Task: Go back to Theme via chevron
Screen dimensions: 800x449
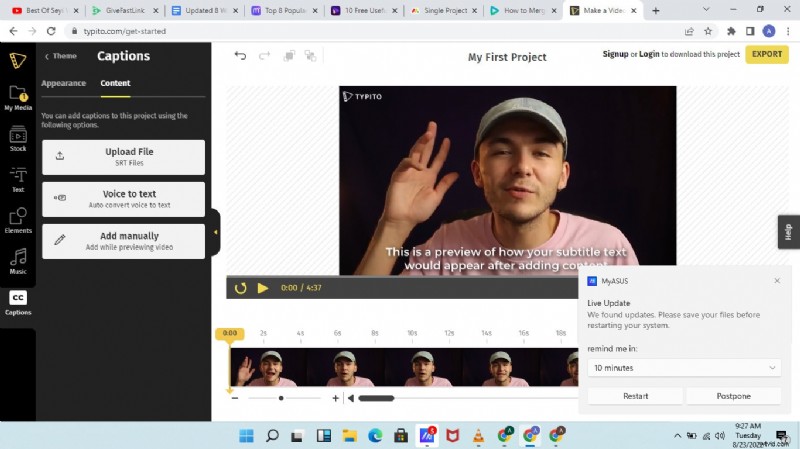Action: coord(47,57)
